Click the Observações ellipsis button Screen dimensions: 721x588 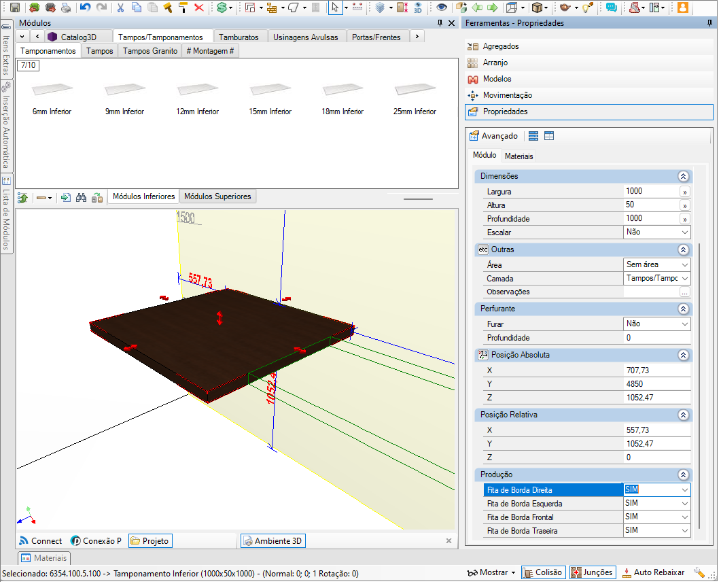(x=684, y=292)
